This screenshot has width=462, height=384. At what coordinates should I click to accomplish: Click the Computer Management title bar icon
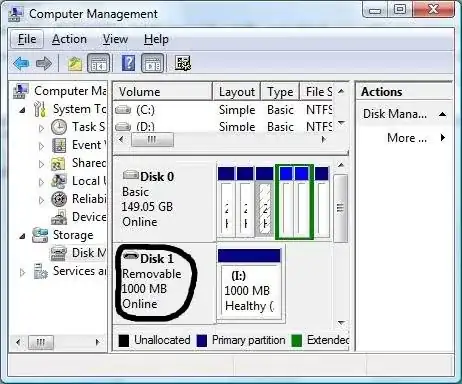coord(16,14)
